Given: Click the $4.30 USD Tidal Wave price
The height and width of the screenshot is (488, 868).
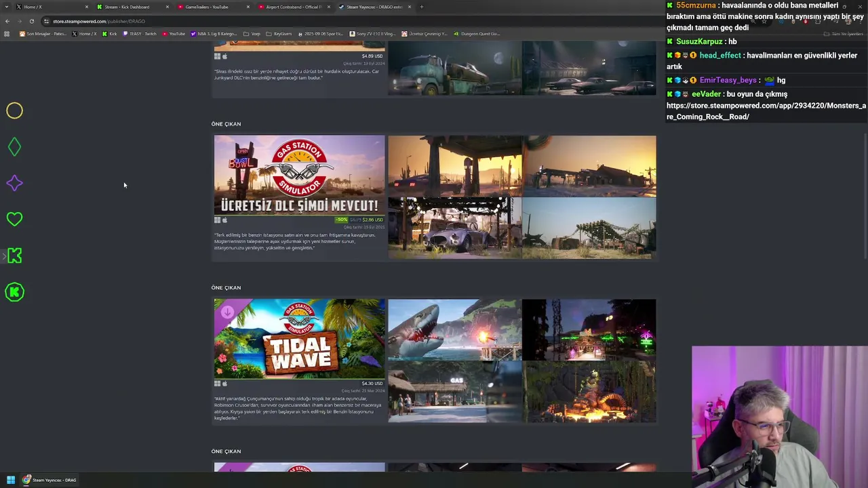Looking at the screenshot, I should [x=372, y=384].
